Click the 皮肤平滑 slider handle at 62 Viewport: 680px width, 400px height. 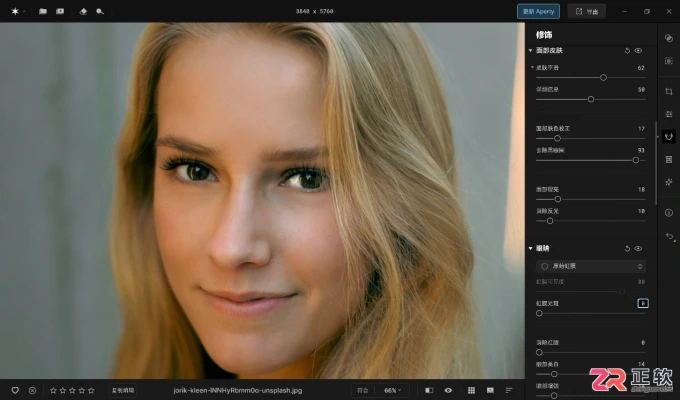[x=603, y=78]
